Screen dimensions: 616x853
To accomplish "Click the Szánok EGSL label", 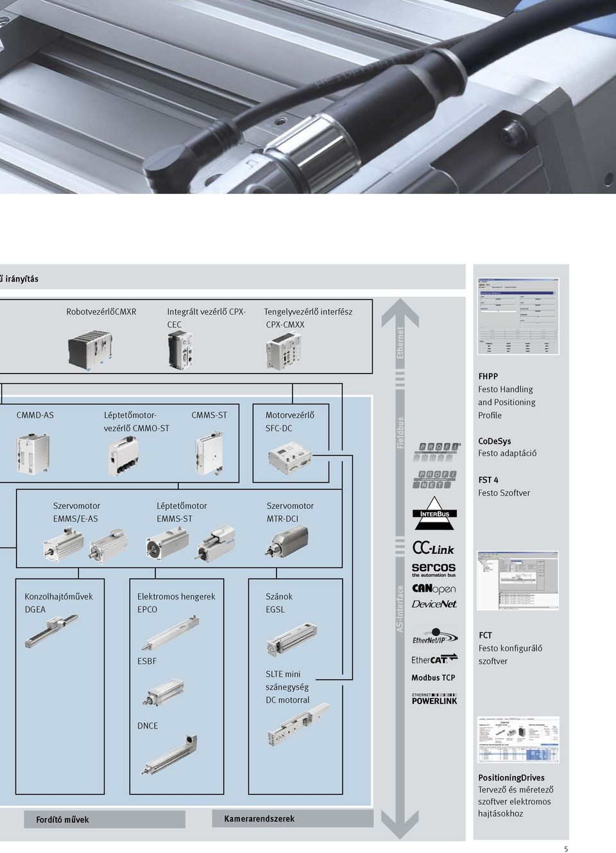I will coord(279,603).
